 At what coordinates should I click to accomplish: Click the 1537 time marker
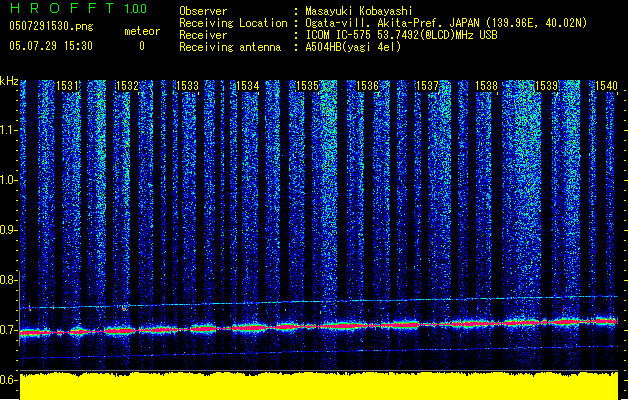click(x=427, y=86)
